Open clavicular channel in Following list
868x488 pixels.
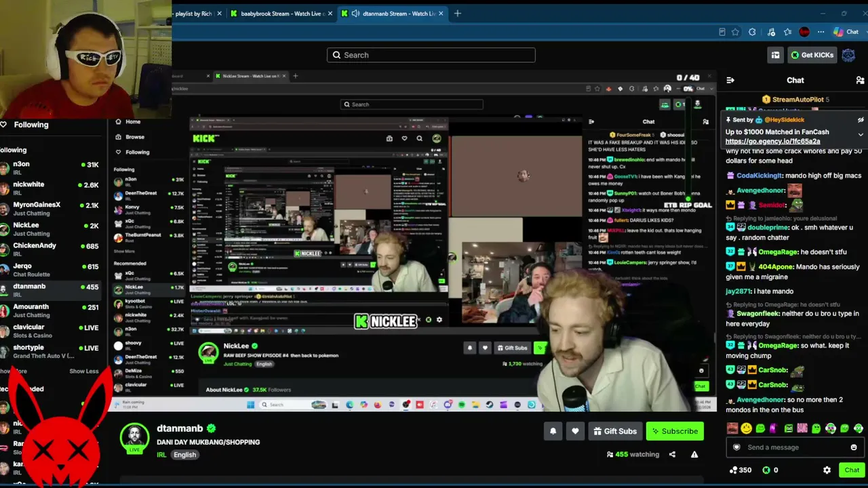click(x=51, y=331)
